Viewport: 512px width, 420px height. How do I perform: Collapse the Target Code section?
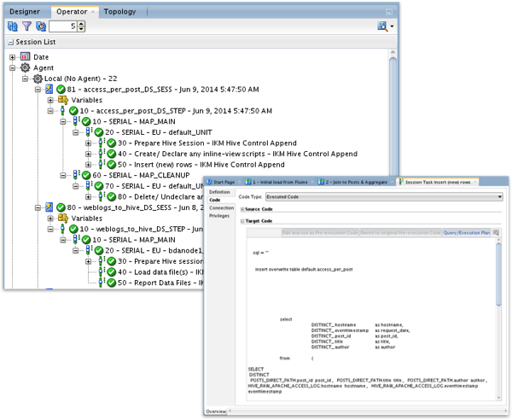pos(242,221)
